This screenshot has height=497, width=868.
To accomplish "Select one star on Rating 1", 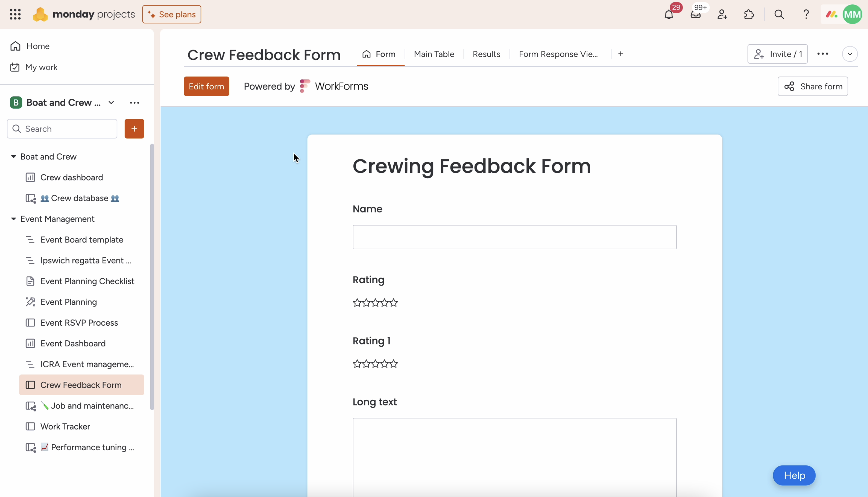I will pyautogui.click(x=357, y=364).
